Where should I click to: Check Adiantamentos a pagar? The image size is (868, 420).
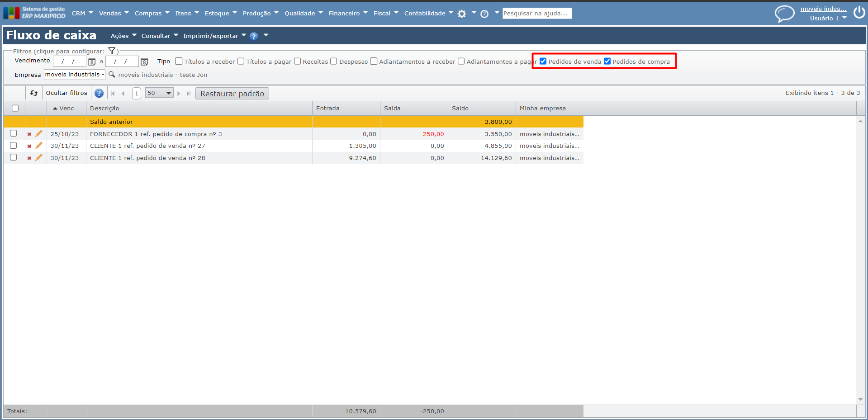click(x=461, y=61)
